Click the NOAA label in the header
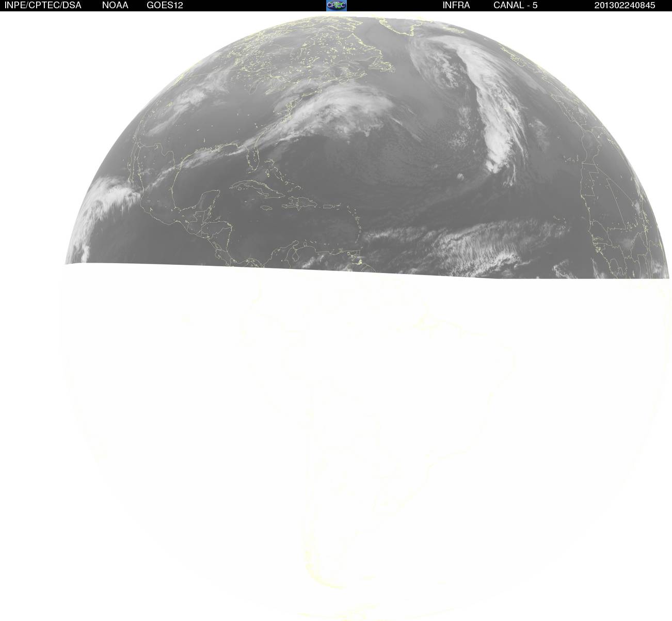Image resolution: width=672 pixels, height=621 pixels. (115, 5)
